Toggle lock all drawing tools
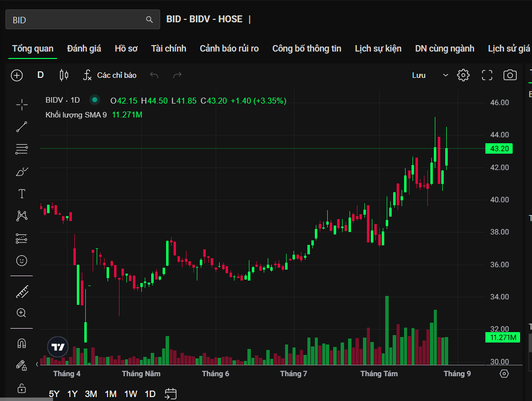Screen dimensions: 532x401 point(22,388)
